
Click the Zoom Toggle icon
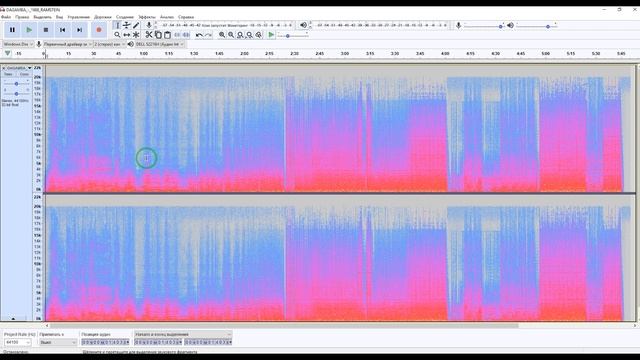(259, 35)
